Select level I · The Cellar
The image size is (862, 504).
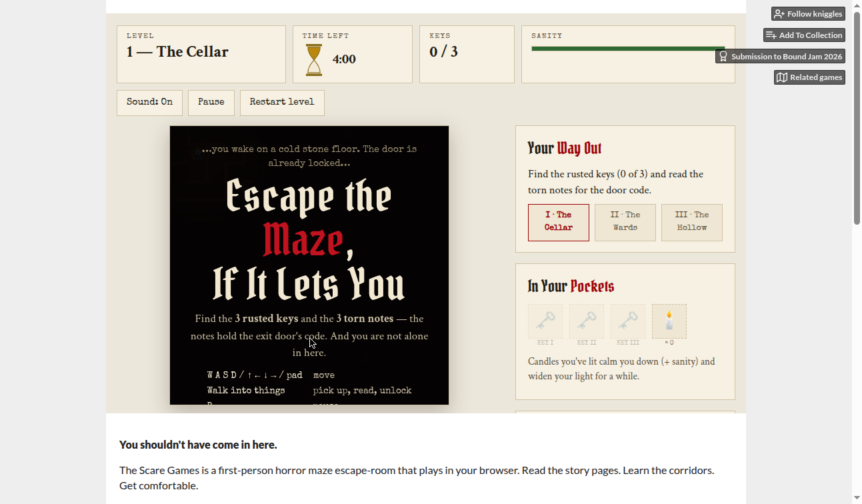click(x=559, y=223)
